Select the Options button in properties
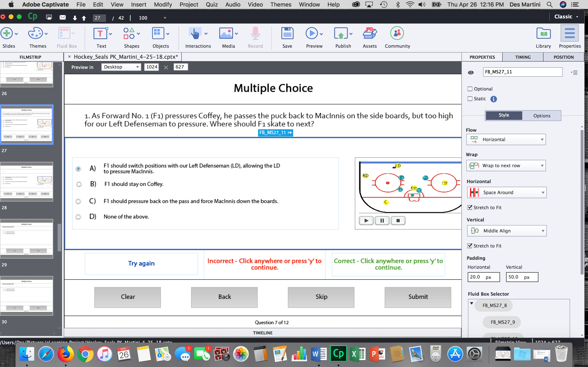 point(542,116)
